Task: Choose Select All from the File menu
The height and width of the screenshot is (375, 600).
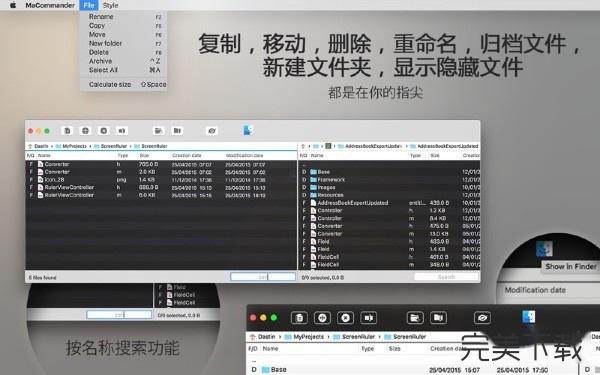Action: pyautogui.click(x=124, y=70)
